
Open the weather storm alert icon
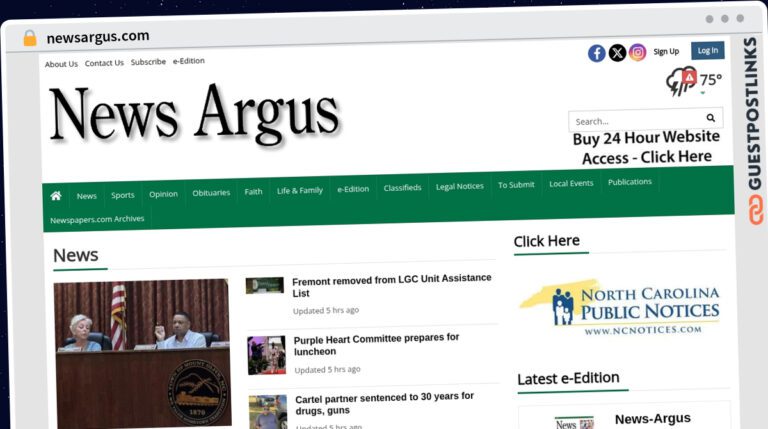point(681,81)
